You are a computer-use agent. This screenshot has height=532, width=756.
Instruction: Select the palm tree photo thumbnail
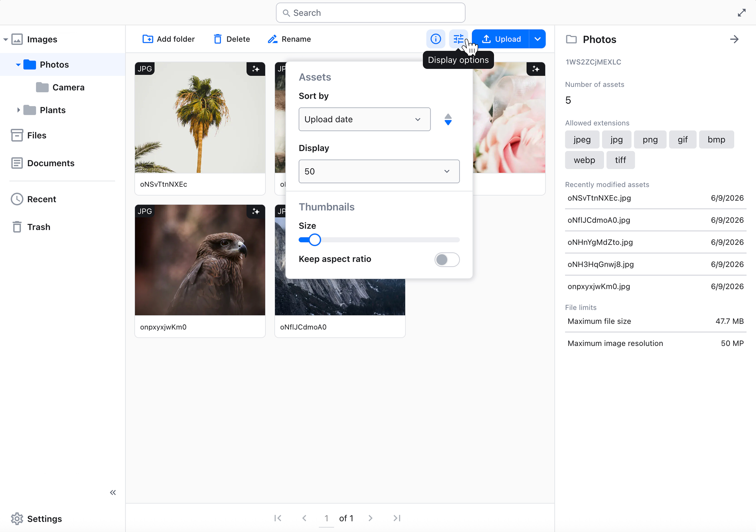tap(200, 118)
